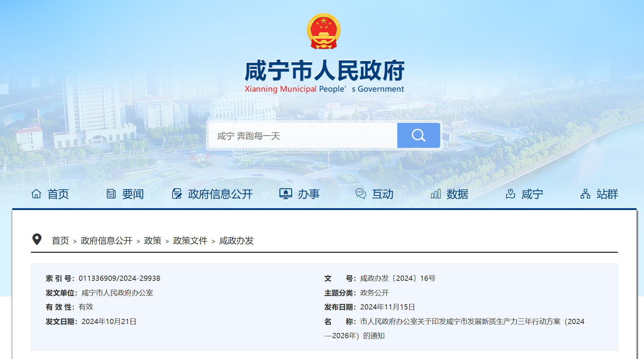Open the 政府信息公开 navigation menu
The image size is (644, 359).
[220, 194]
